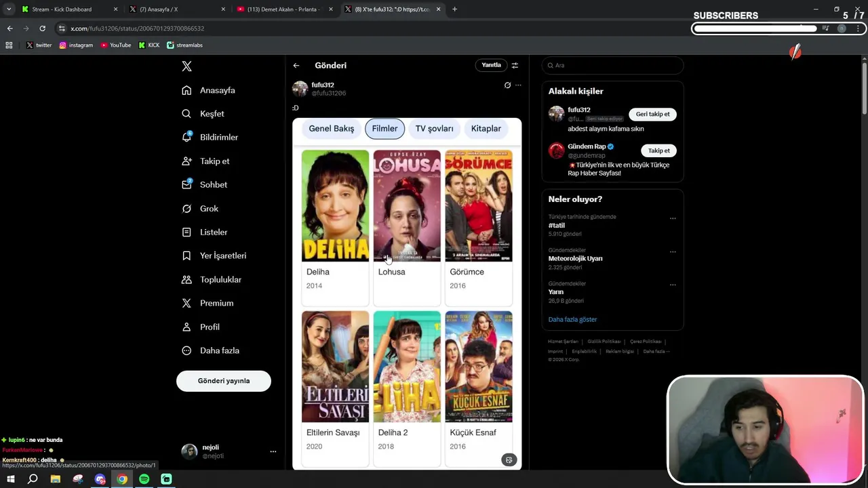Open #tatil trending topic
Image resolution: width=868 pixels, height=488 pixels.
[557, 225]
